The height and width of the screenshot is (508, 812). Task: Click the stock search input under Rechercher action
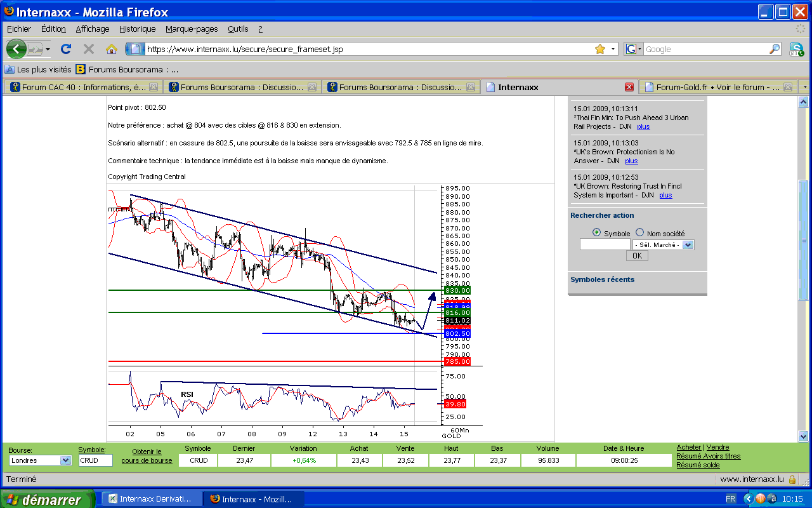(x=605, y=244)
